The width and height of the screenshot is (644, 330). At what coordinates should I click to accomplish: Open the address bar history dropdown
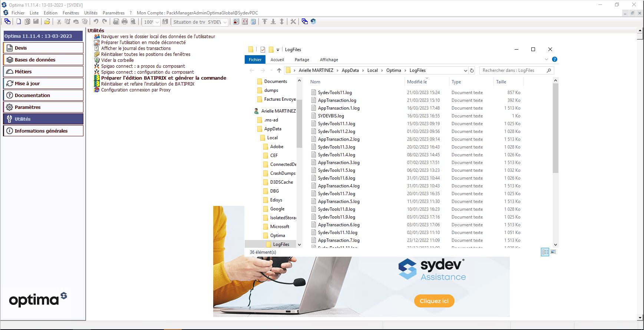click(466, 70)
